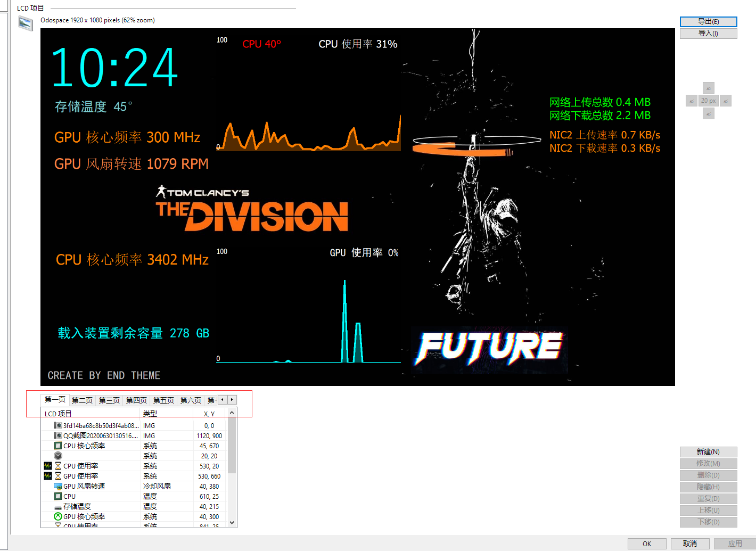Click the cyan GPU usage graph in the preview
756x551 pixels.
click(x=309, y=321)
